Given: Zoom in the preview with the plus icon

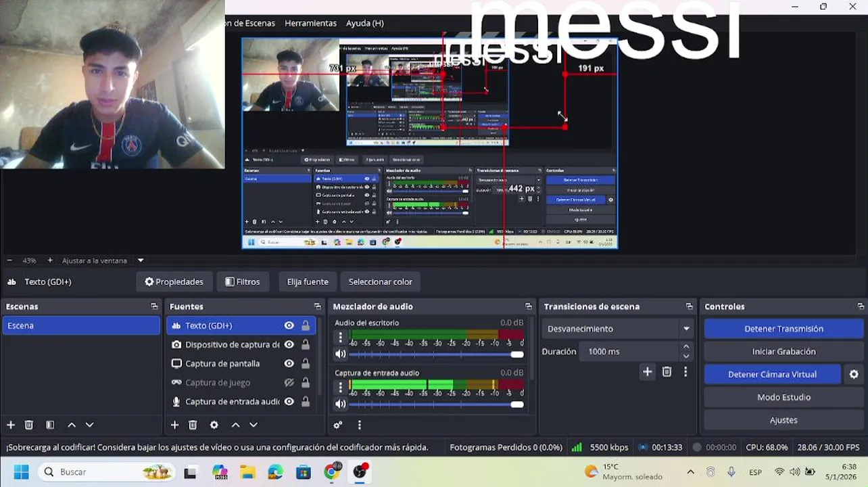Looking at the screenshot, I should tap(50, 260).
